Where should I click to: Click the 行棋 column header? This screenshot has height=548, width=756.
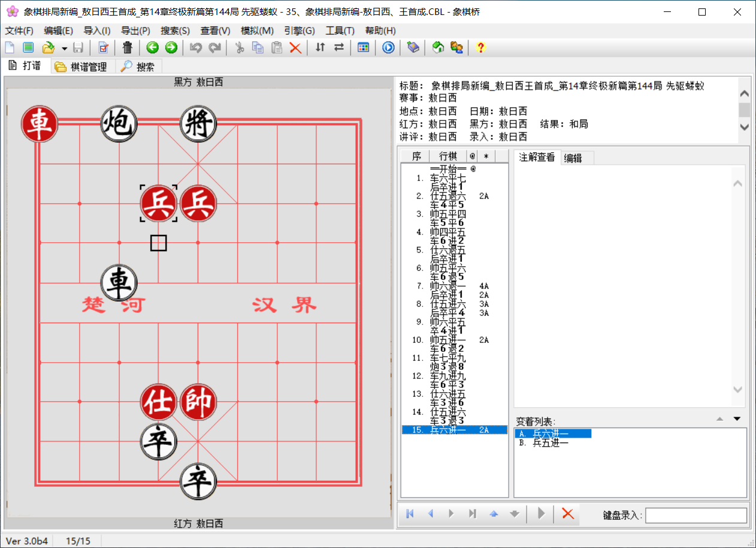click(x=448, y=156)
